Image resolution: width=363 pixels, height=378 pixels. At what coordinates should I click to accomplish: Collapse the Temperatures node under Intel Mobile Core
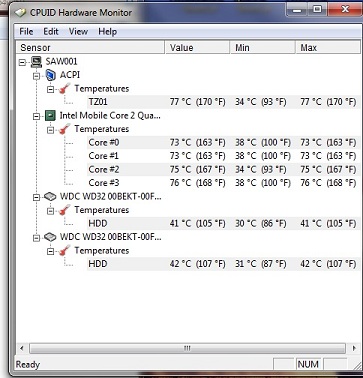point(51,130)
